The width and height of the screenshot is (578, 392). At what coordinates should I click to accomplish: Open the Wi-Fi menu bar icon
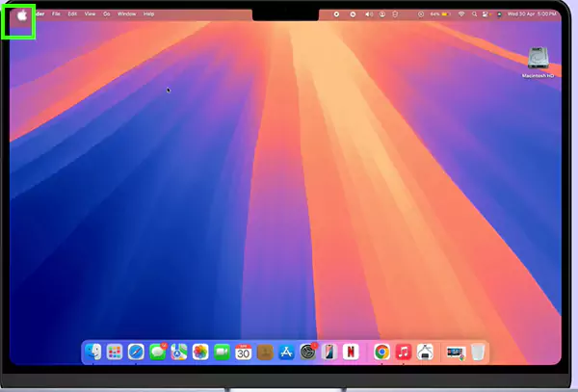pyautogui.click(x=461, y=14)
